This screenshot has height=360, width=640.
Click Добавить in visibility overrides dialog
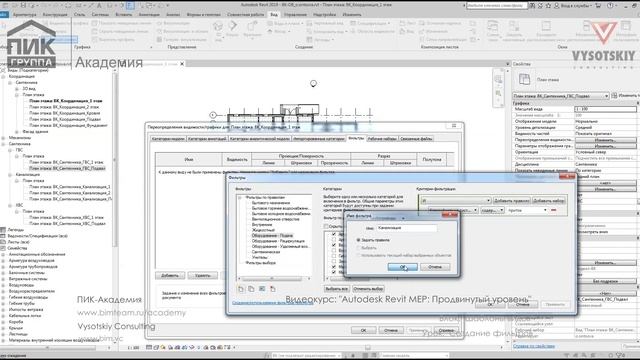(170, 276)
